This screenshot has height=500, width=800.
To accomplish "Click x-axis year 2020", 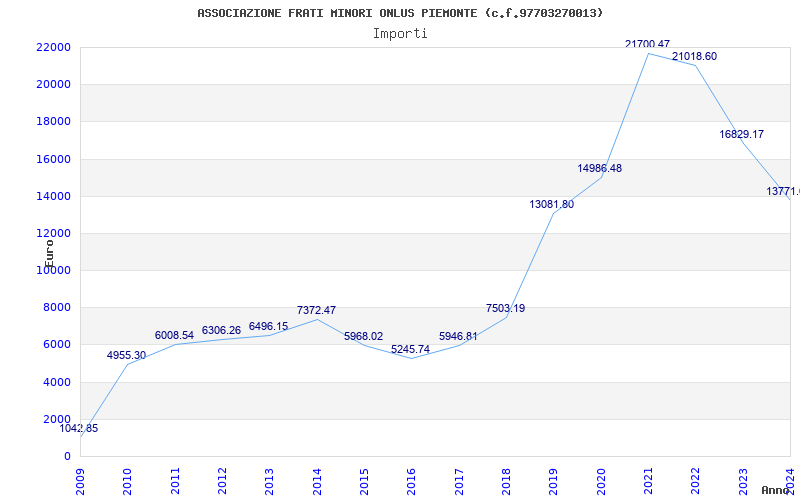I will click(x=601, y=482).
